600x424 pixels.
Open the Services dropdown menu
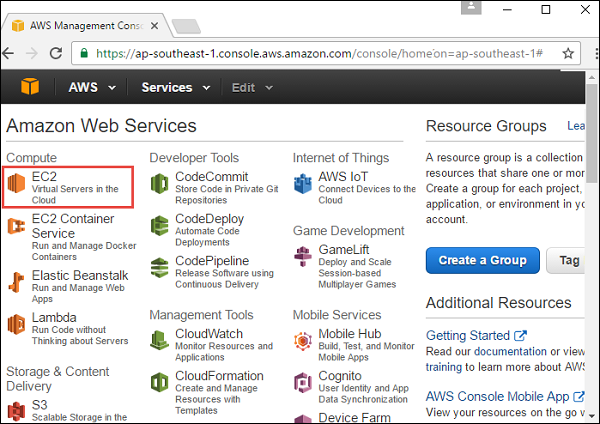click(175, 87)
